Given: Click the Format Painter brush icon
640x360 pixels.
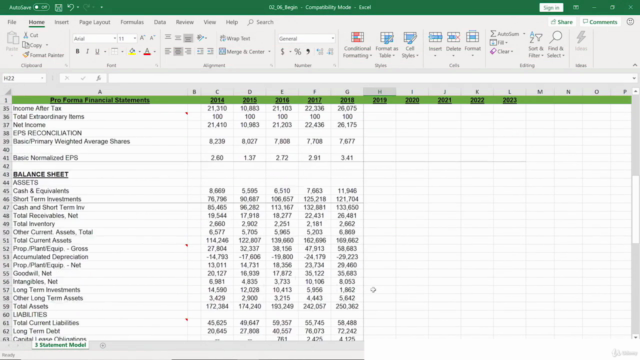Looking at the screenshot, I should (26, 55).
